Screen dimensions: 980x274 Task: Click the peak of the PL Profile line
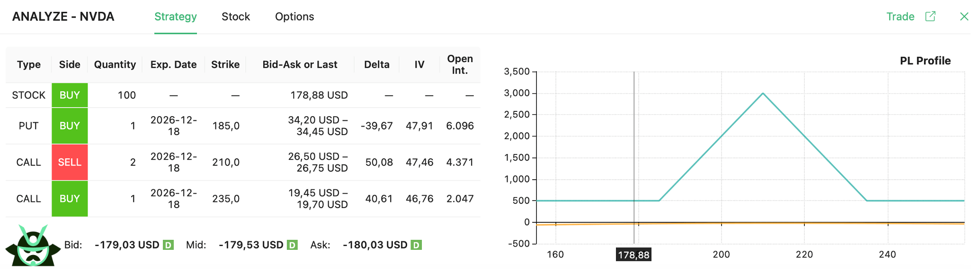(763, 93)
